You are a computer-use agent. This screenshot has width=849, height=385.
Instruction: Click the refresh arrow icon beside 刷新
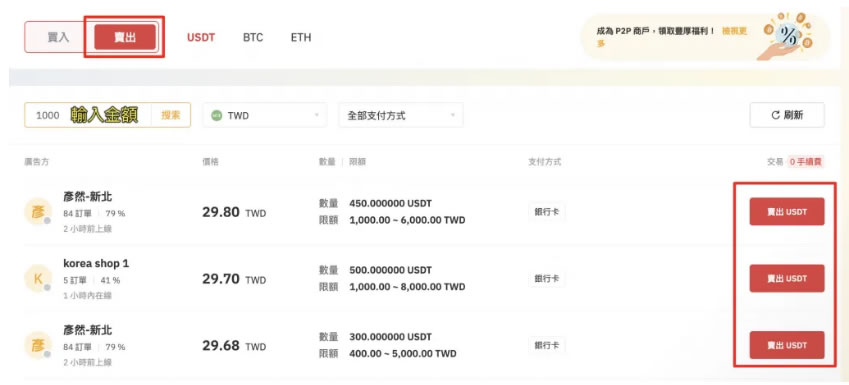[x=775, y=115]
